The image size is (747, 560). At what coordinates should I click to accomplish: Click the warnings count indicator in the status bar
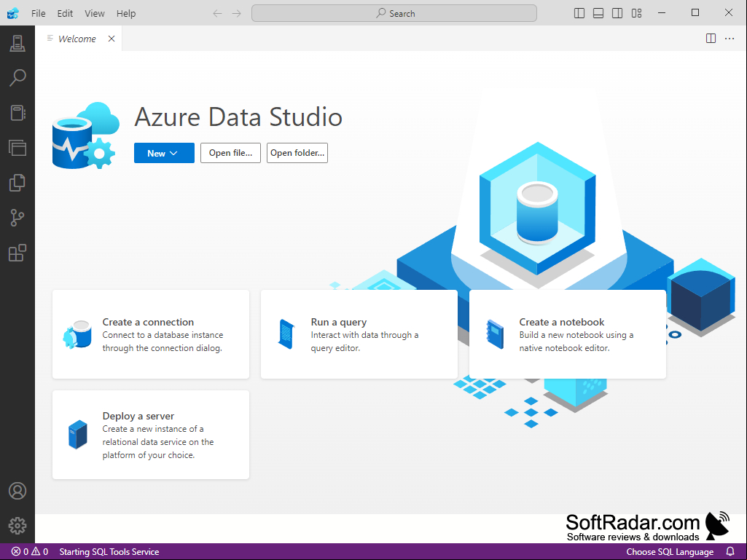click(40, 551)
